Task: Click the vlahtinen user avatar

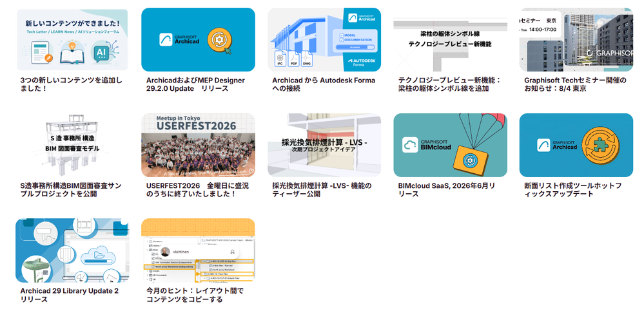Action: click(x=164, y=252)
